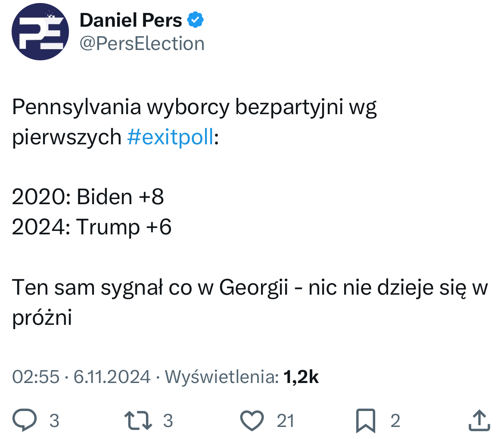The image size is (504, 439).
Task: Bookmark the tweet using the bookmark icon
Action: [366, 420]
